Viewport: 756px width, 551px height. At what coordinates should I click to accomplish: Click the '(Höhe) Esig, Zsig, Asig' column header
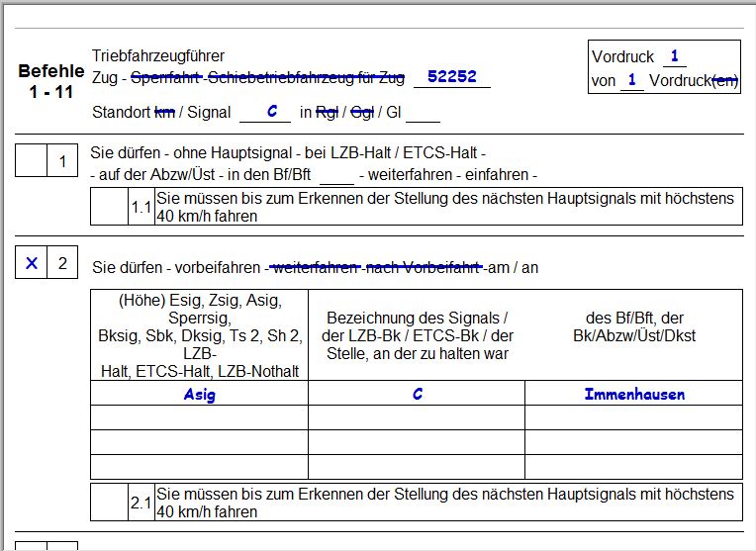click(x=199, y=335)
